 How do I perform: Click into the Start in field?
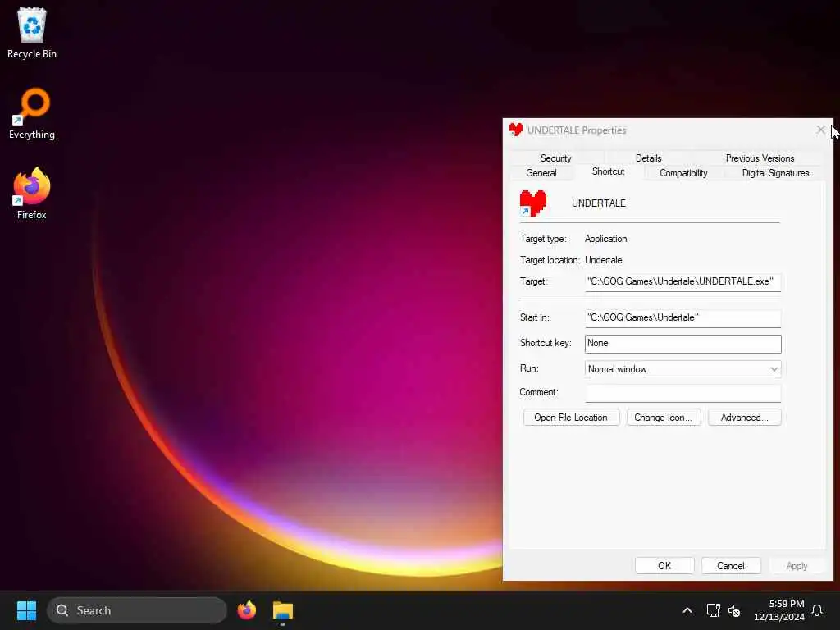coord(682,318)
